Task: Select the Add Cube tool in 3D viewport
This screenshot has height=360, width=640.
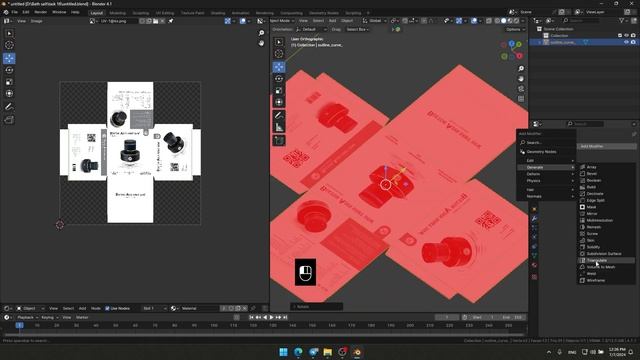Action: coord(279,141)
